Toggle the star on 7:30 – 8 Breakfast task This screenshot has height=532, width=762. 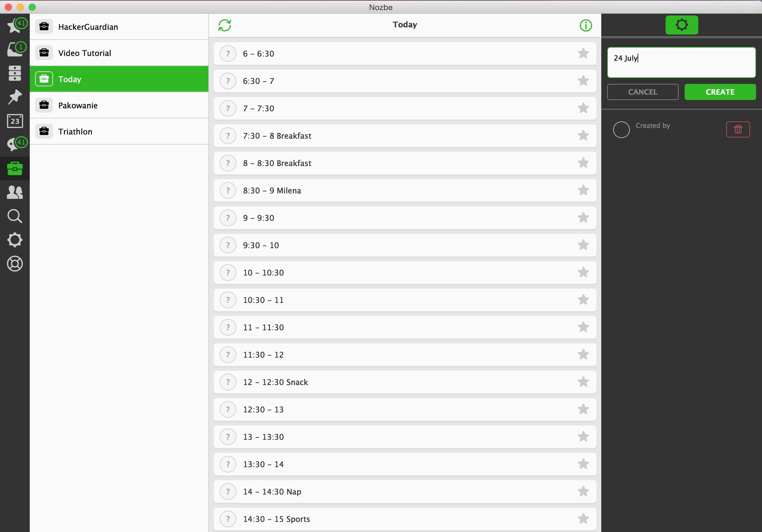[584, 135]
